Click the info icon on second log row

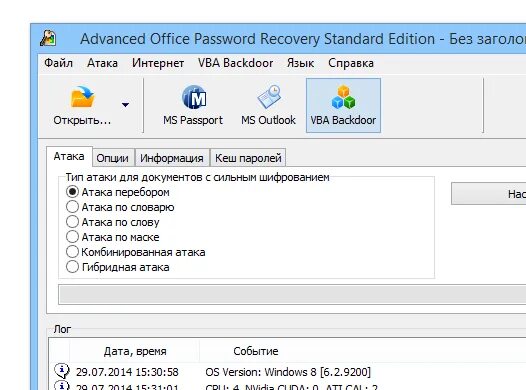(x=62, y=385)
